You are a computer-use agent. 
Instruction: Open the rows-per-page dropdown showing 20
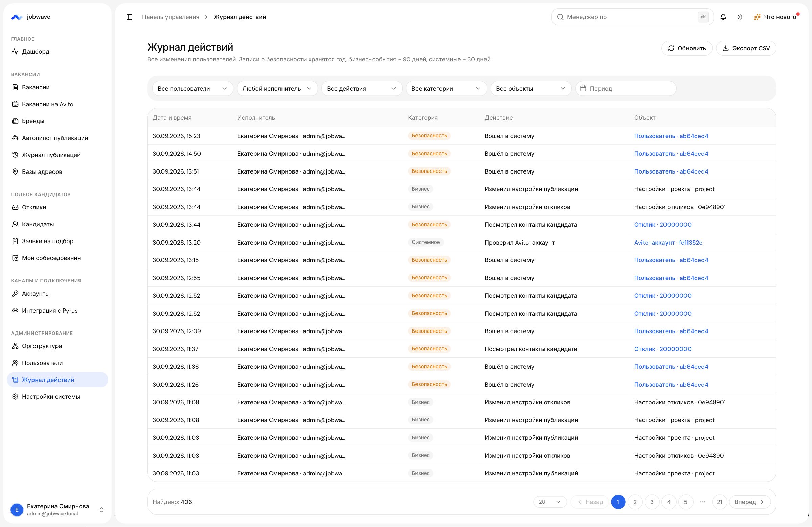point(550,502)
